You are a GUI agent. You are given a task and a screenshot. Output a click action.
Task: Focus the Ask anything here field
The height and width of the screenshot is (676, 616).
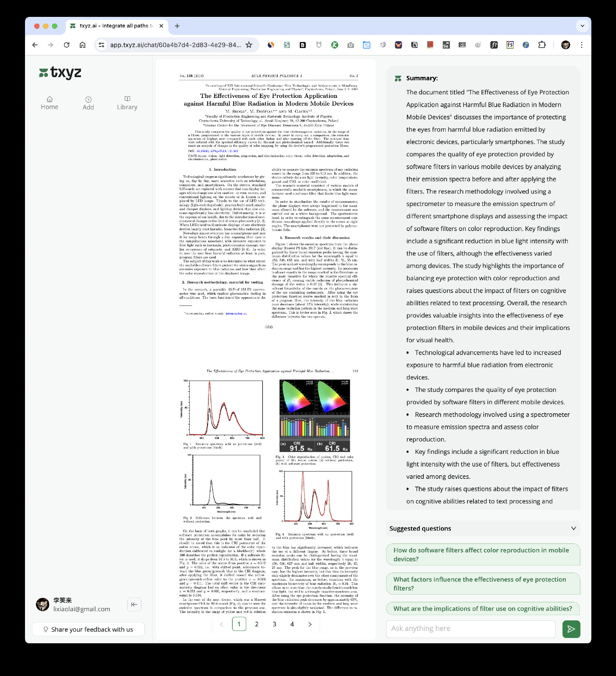tap(471, 629)
